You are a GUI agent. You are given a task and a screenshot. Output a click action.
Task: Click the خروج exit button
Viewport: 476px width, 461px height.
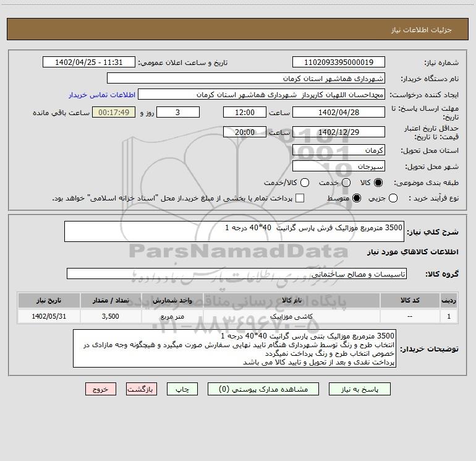[101, 389]
